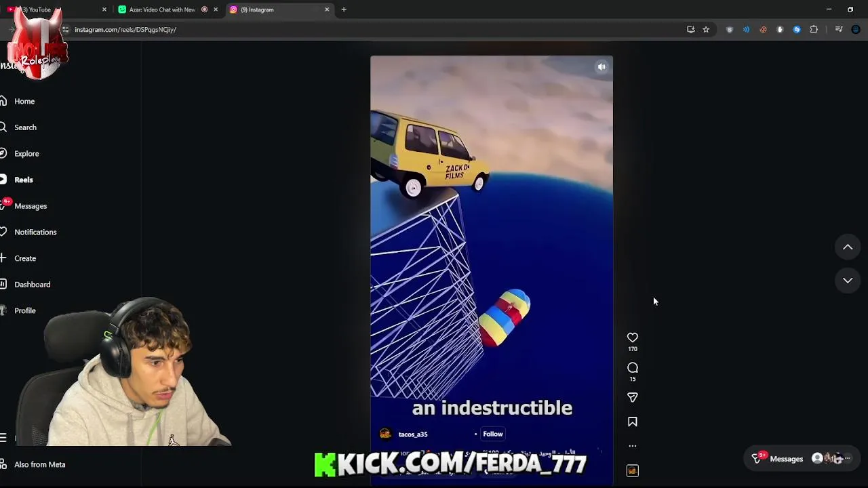Go to previous reel (up chevron)

tap(848, 247)
